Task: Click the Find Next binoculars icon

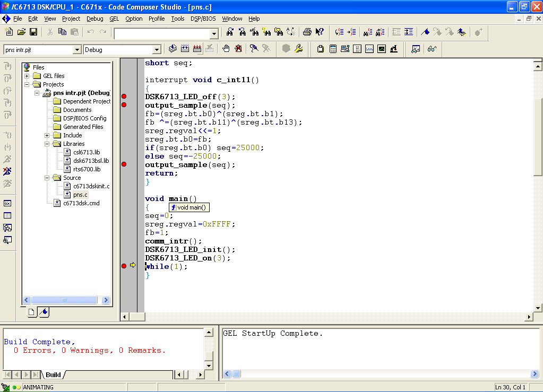Action: pos(230,32)
